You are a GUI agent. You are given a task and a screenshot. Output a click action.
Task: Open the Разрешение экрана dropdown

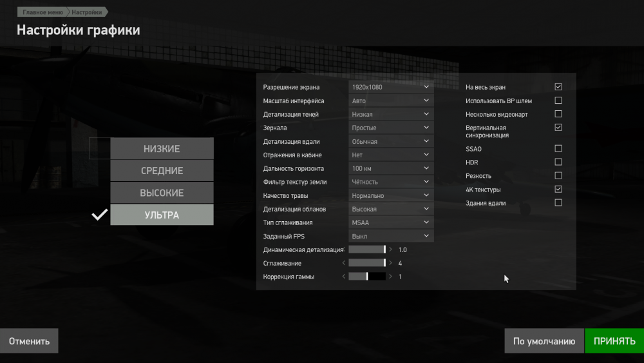tap(391, 87)
